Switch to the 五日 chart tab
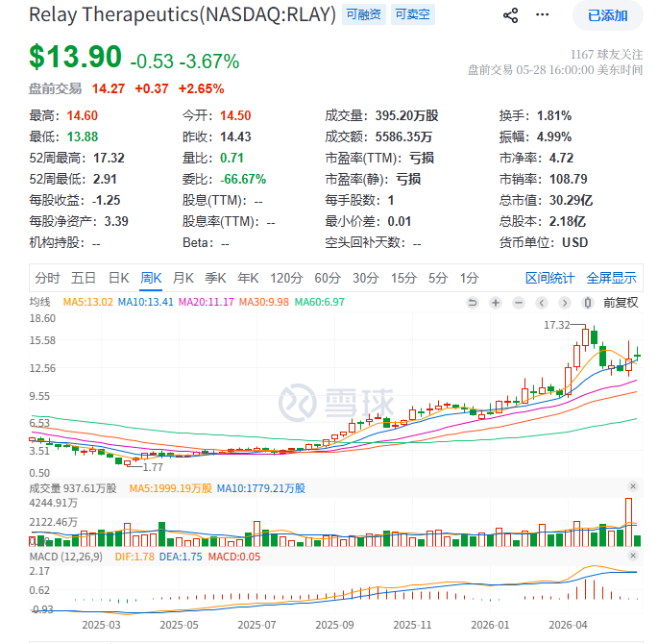 [x=83, y=278]
